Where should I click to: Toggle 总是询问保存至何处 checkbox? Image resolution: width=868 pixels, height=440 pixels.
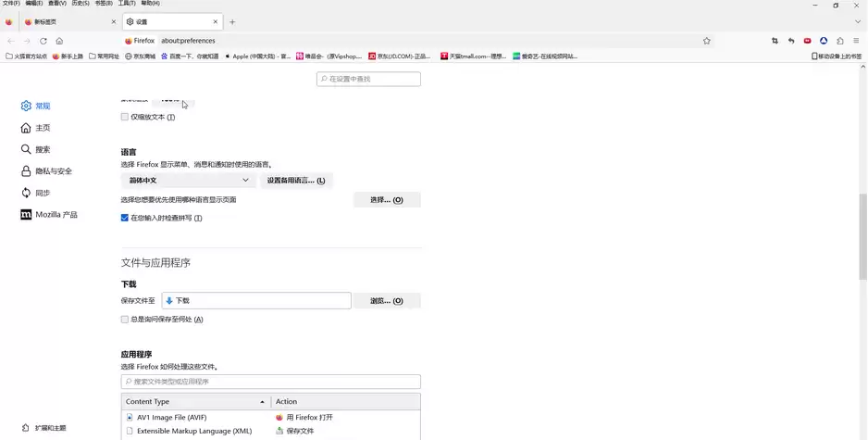(x=125, y=320)
